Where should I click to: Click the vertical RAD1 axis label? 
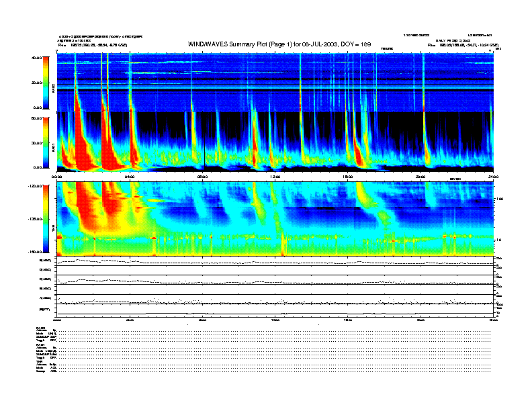tap(53, 147)
